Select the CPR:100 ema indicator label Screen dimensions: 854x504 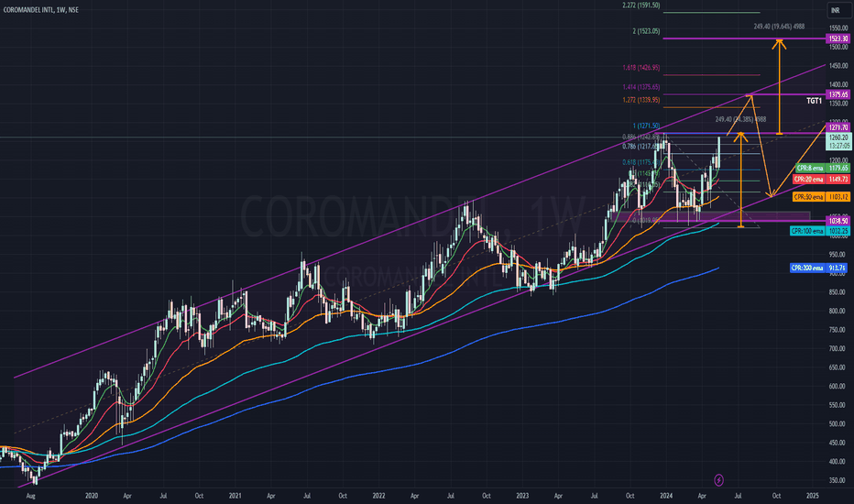coord(807,231)
